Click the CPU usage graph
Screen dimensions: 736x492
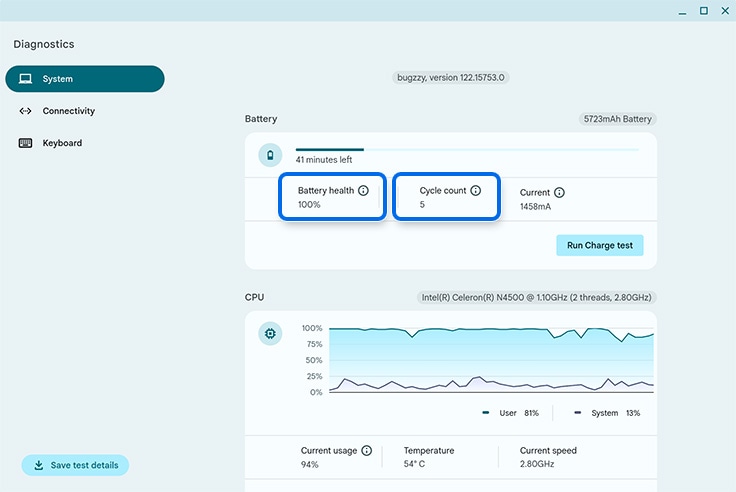click(x=492, y=360)
